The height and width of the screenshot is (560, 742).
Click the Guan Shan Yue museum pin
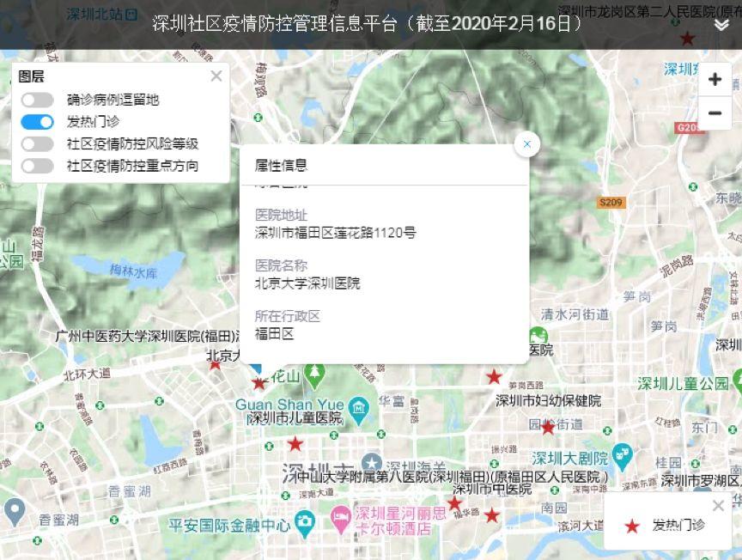coord(359,410)
